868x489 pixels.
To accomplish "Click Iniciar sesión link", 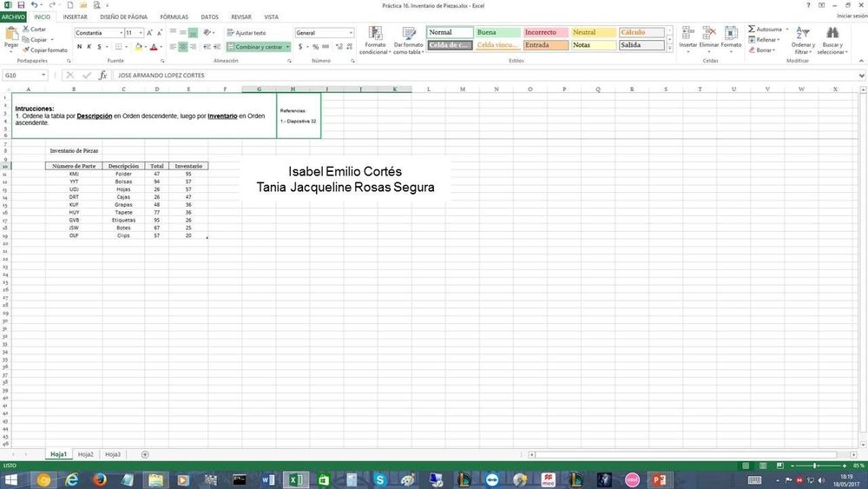I will click(851, 17).
